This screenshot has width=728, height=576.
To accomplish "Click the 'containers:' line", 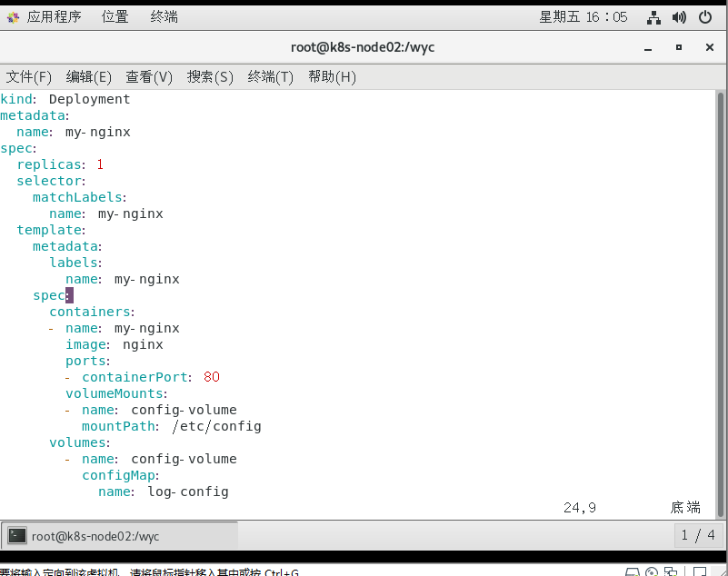I will (x=92, y=312).
